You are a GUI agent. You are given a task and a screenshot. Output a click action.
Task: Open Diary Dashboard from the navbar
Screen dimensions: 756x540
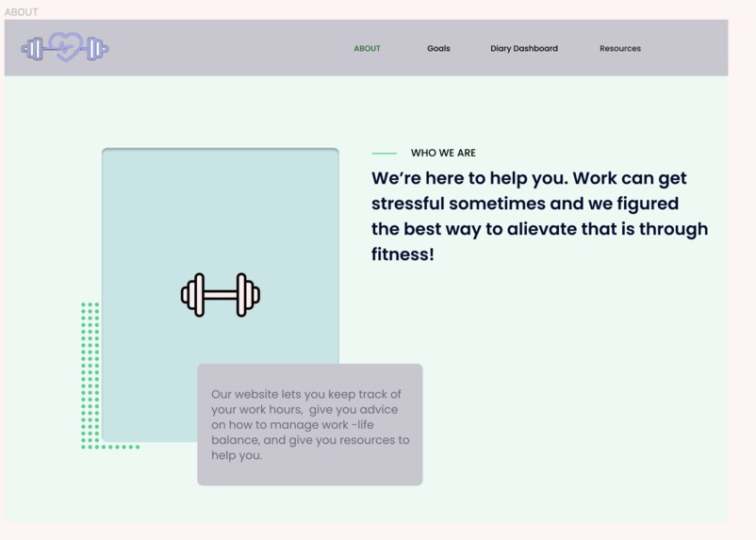tap(524, 48)
